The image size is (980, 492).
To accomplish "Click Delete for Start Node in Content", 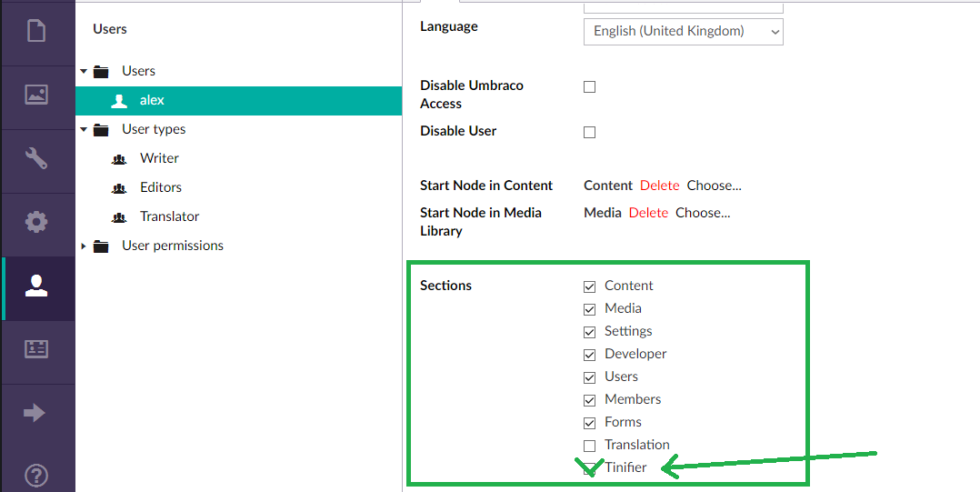I will 659,186.
